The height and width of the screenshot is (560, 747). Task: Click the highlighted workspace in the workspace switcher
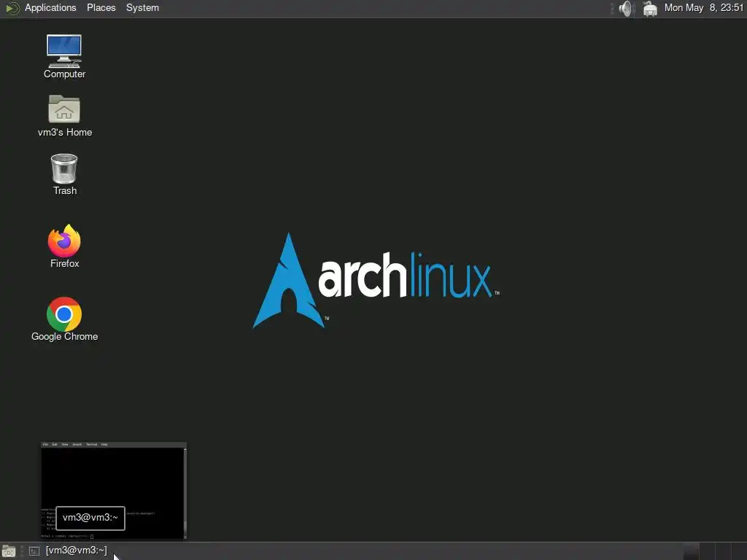click(691, 551)
